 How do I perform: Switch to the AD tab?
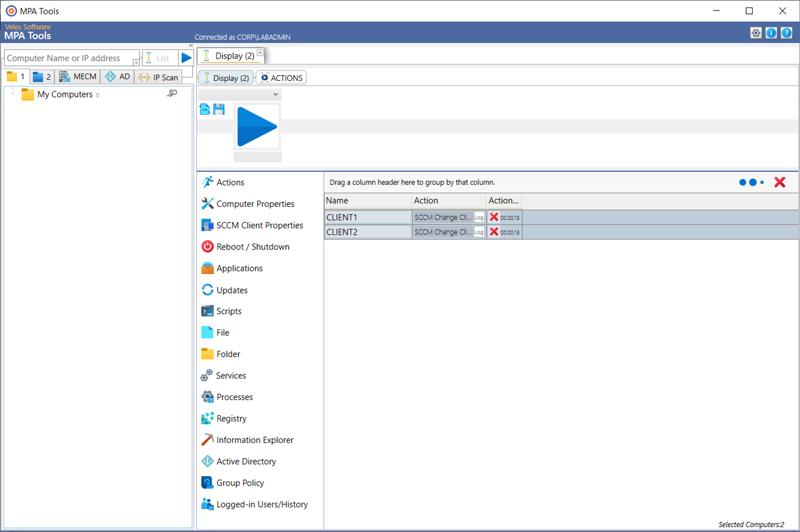click(x=117, y=77)
